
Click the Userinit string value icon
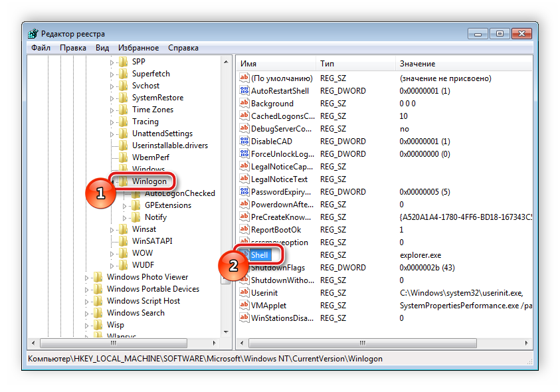pyautogui.click(x=244, y=292)
